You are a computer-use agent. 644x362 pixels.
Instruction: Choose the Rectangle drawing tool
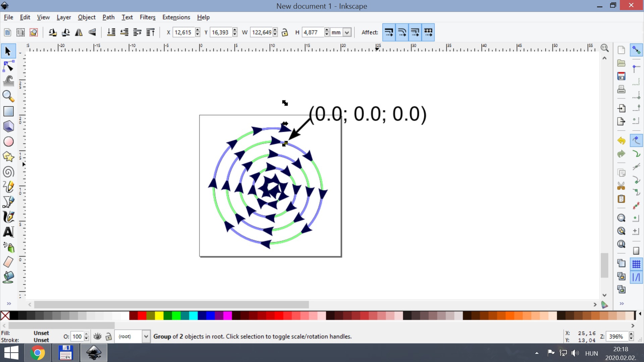pos(8,111)
